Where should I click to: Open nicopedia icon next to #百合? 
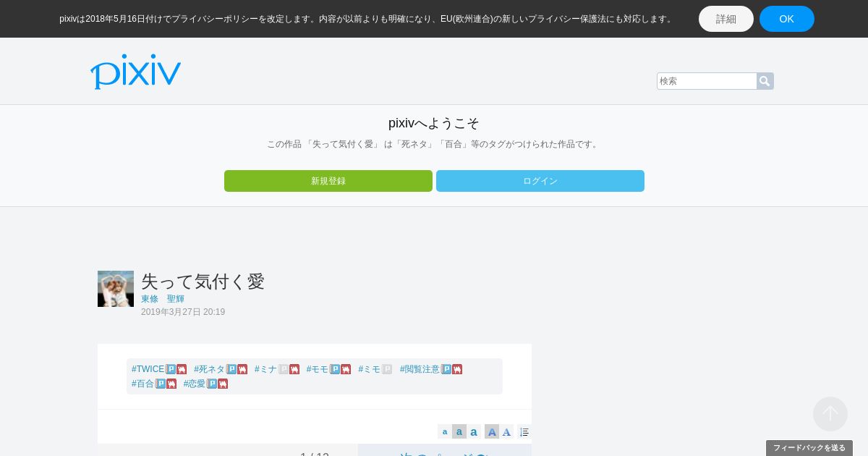tap(171, 384)
